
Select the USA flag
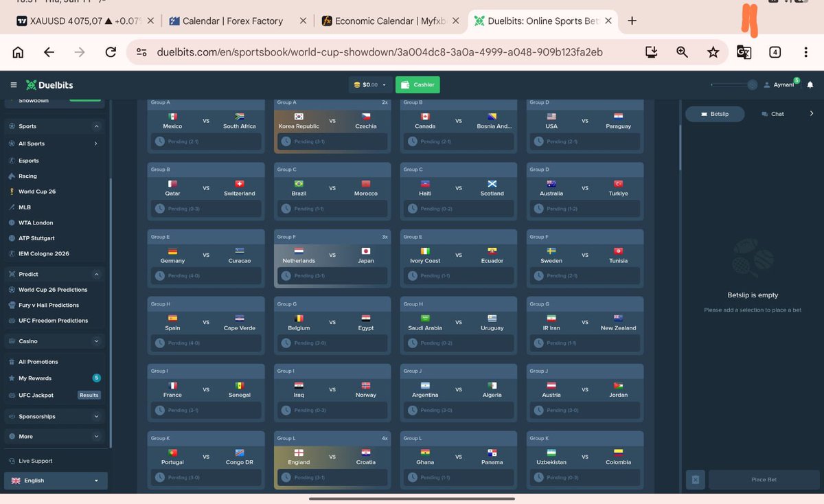tap(551, 117)
